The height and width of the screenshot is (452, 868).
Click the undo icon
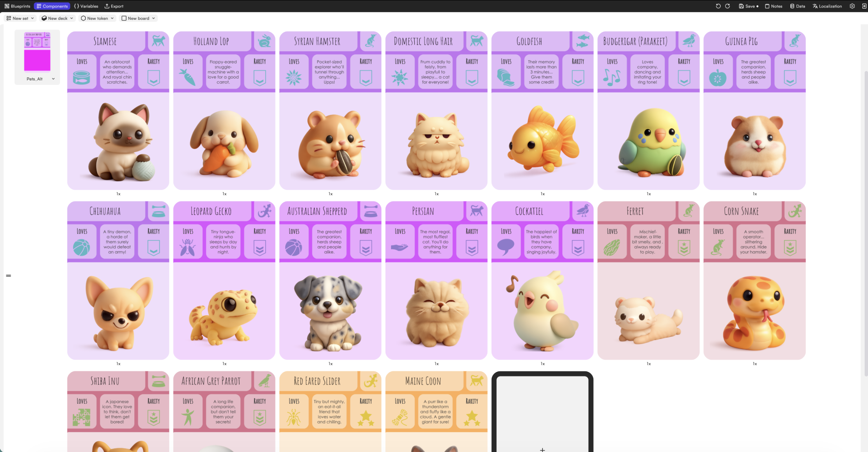click(718, 6)
